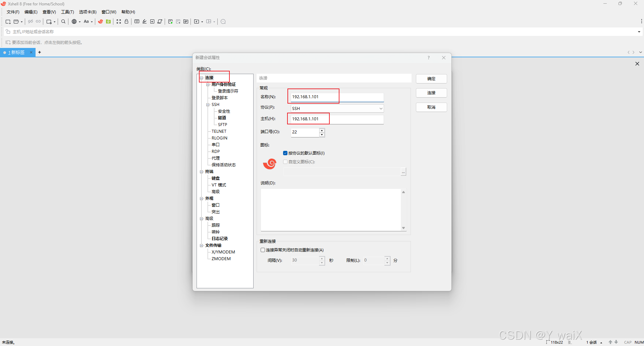Viewport: 644px width, 346px height.
Task: Open the 查看(V) menu
Action: pyautogui.click(x=49, y=12)
